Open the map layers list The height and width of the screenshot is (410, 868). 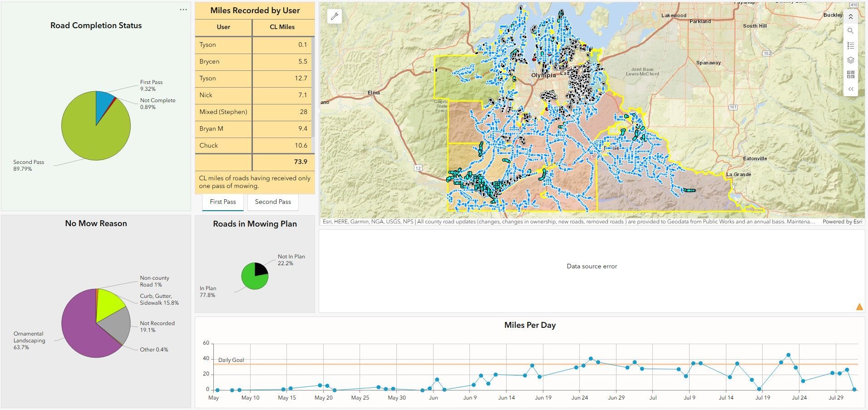coord(850,60)
